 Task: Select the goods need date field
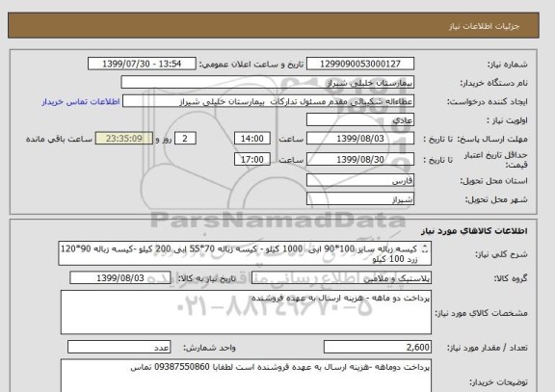pyautogui.click(x=120, y=278)
